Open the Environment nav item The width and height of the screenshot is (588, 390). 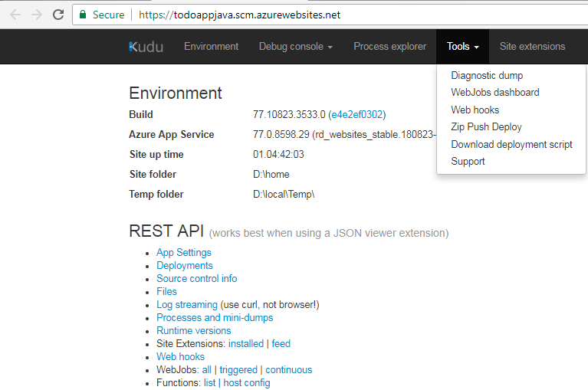211,47
